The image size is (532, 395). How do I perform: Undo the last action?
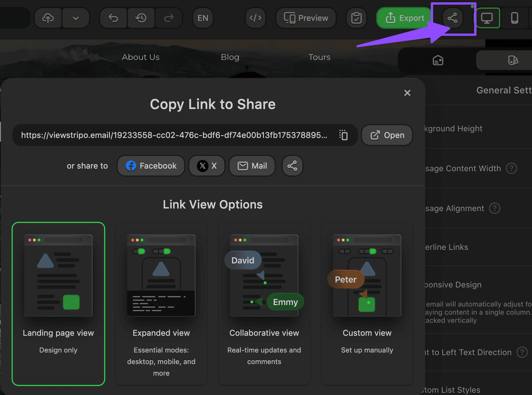[113, 18]
